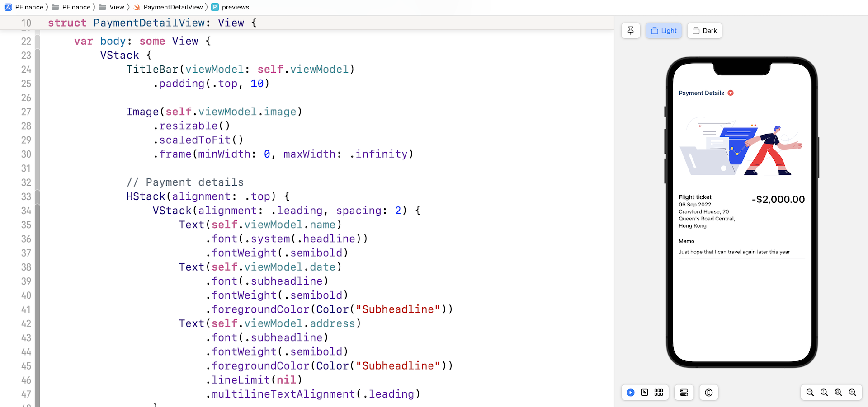Zoom preview to fit canvas
Screen dimensions: 868x407
[838, 393]
